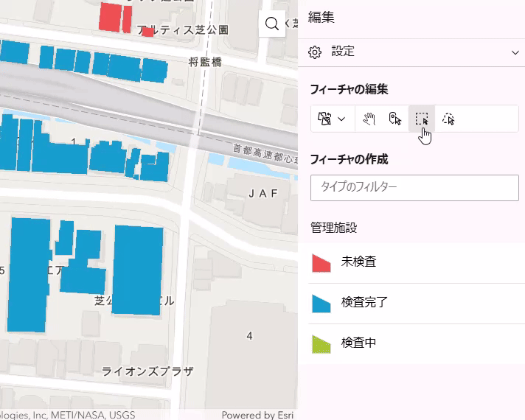Choose the select-by-click pointer tool
The height and width of the screenshot is (420, 525).
[x=395, y=119]
